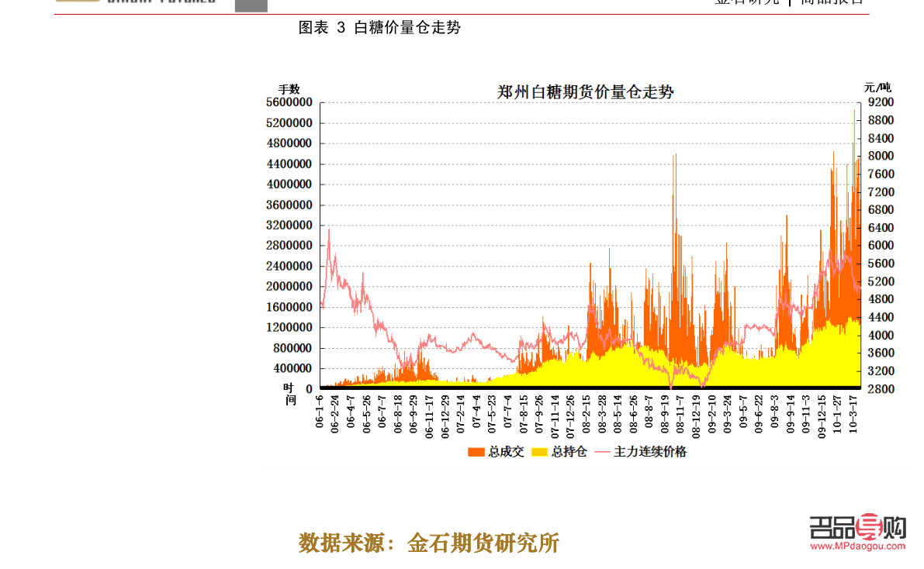924x569 pixels.
Task: Select the 主力连续价格 pink line legend marker
Action: (600, 450)
